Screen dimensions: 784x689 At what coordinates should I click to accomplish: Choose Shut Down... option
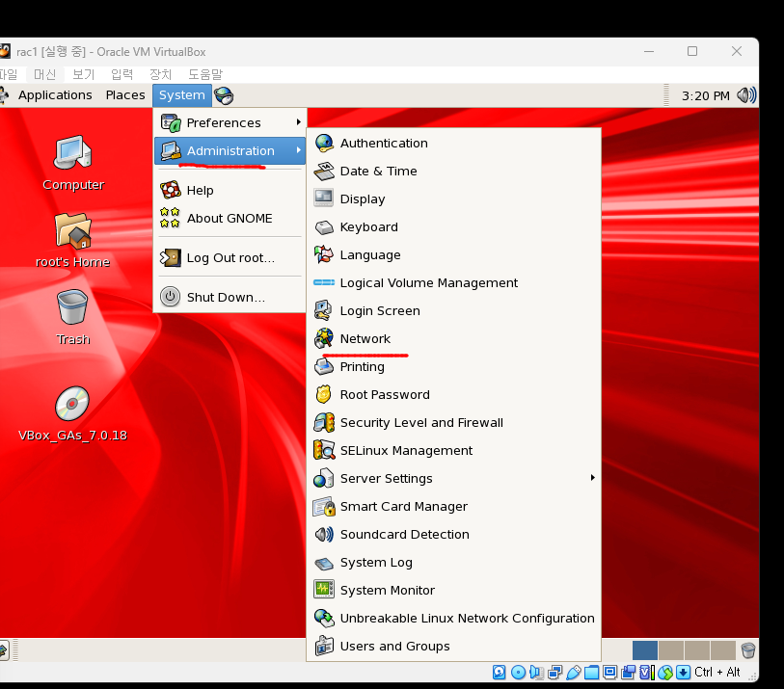[x=230, y=298]
